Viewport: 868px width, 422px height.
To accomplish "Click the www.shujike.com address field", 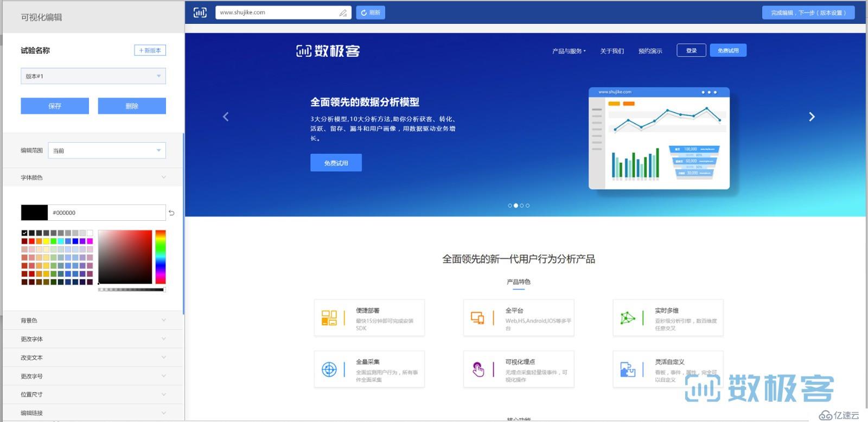I will tap(283, 12).
